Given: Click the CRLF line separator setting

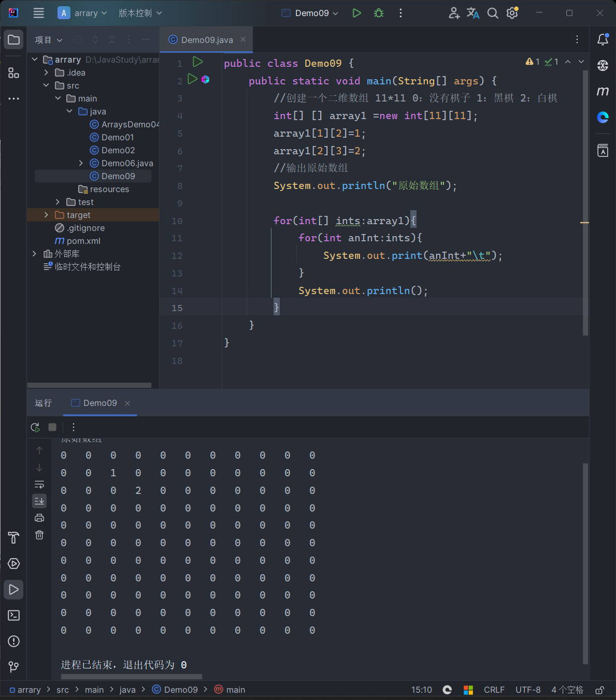Looking at the screenshot, I should click(x=494, y=690).
